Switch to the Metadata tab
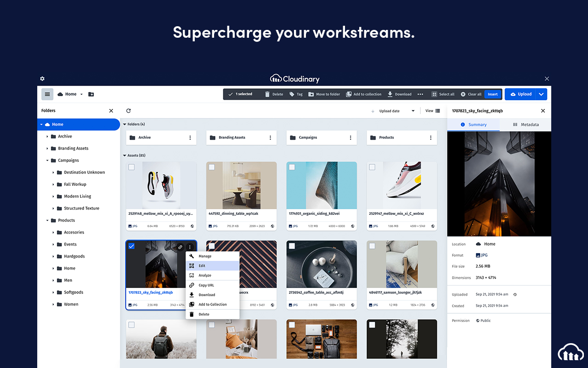The height and width of the screenshot is (368, 588). point(526,124)
